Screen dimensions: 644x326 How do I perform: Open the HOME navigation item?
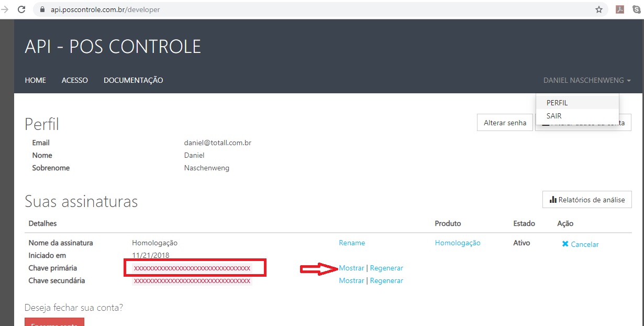click(36, 80)
